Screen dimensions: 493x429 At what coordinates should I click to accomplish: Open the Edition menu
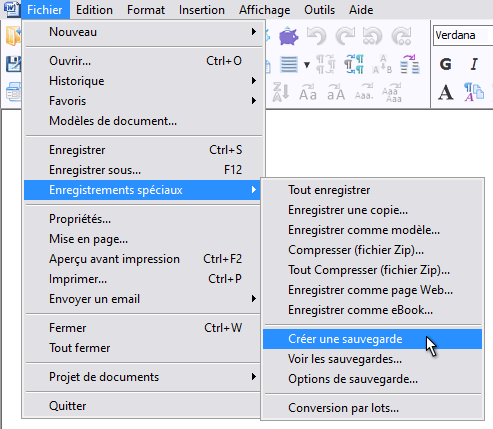(x=94, y=10)
